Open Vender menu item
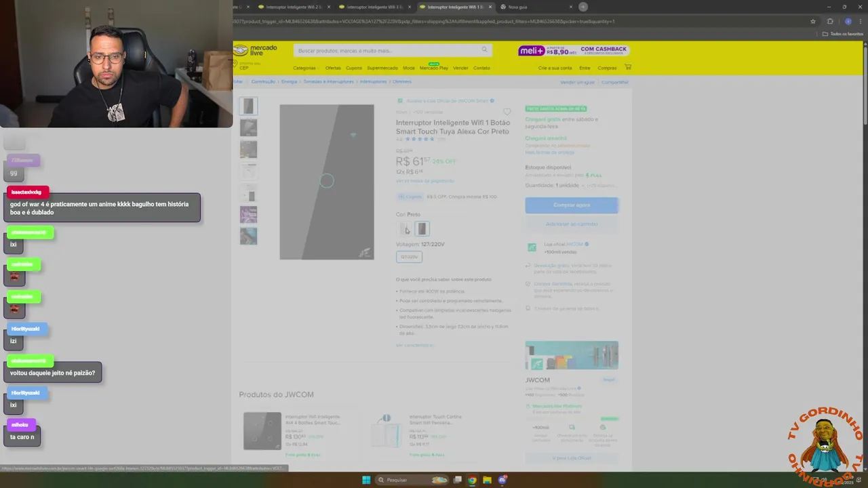868x488 pixels. pos(460,68)
